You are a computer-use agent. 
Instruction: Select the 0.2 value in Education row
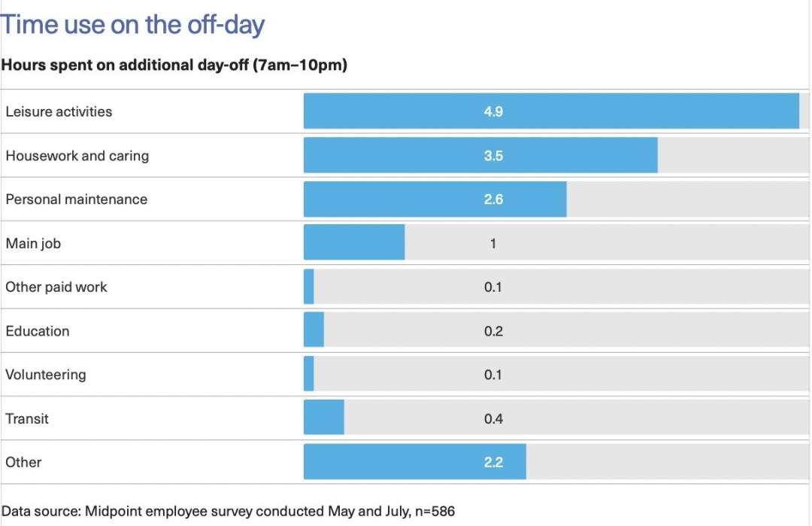[x=493, y=331]
